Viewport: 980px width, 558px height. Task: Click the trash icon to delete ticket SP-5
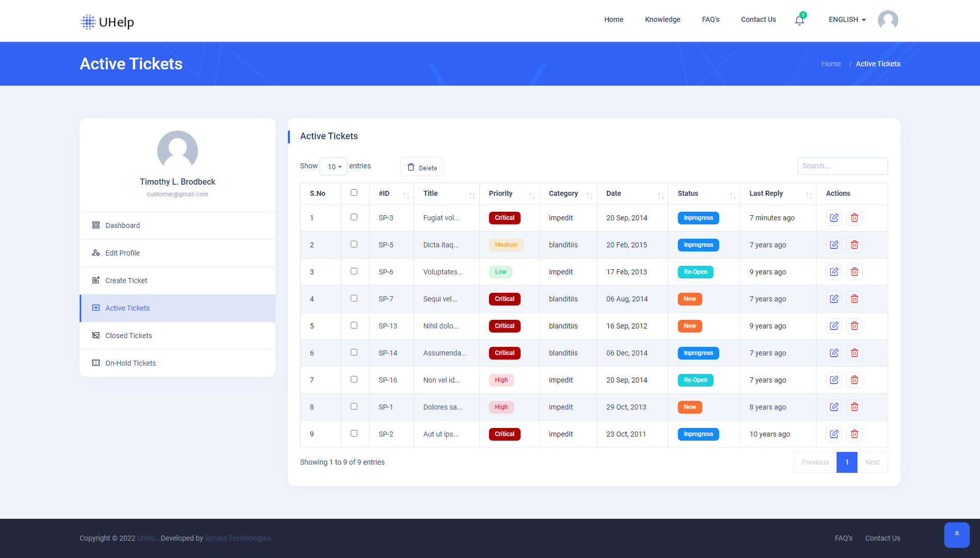click(x=854, y=245)
